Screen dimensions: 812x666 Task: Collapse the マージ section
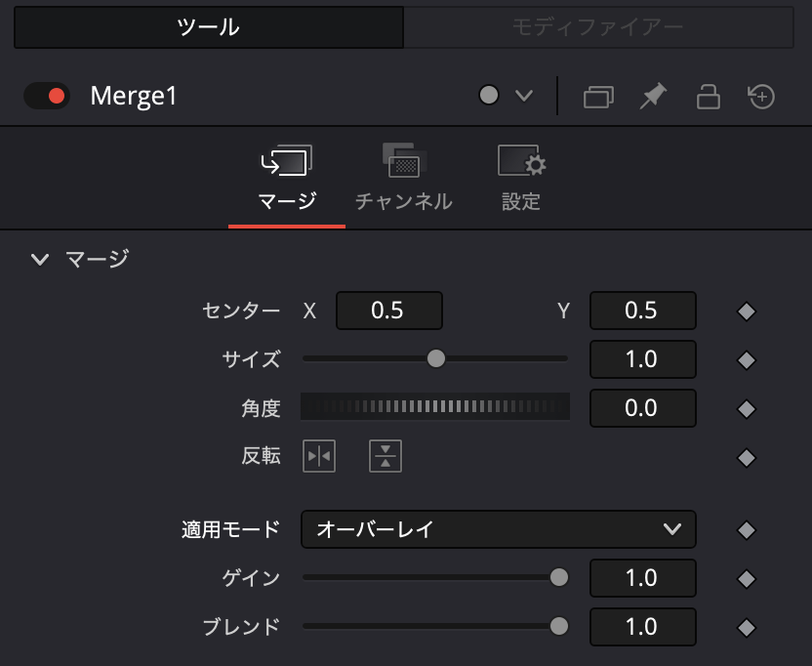click(39, 259)
